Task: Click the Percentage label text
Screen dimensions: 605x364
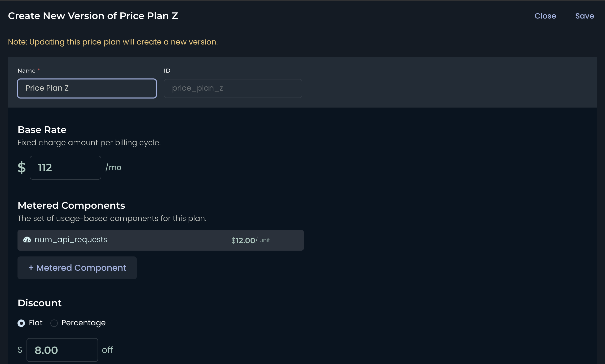Action: tap(84, 323)
